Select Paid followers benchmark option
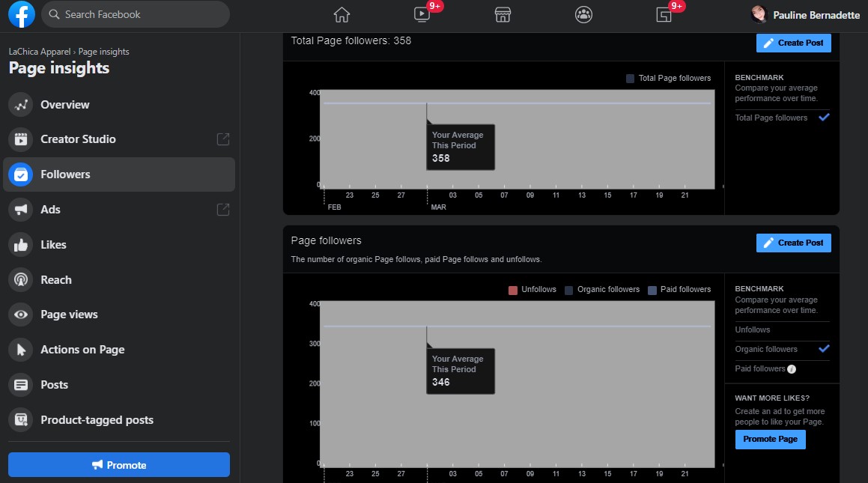 click(x=760, y=369)
